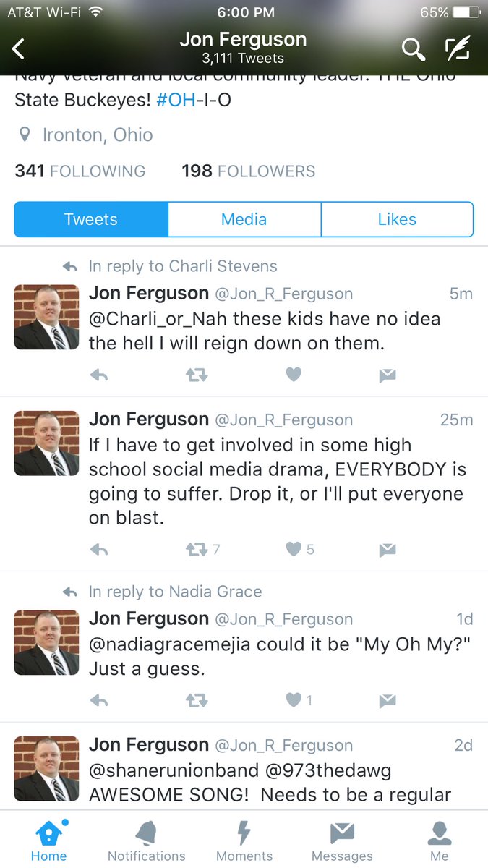View the 198 Followers list
The height and width of the screenshot is (868, 488).
coord(249,171)
